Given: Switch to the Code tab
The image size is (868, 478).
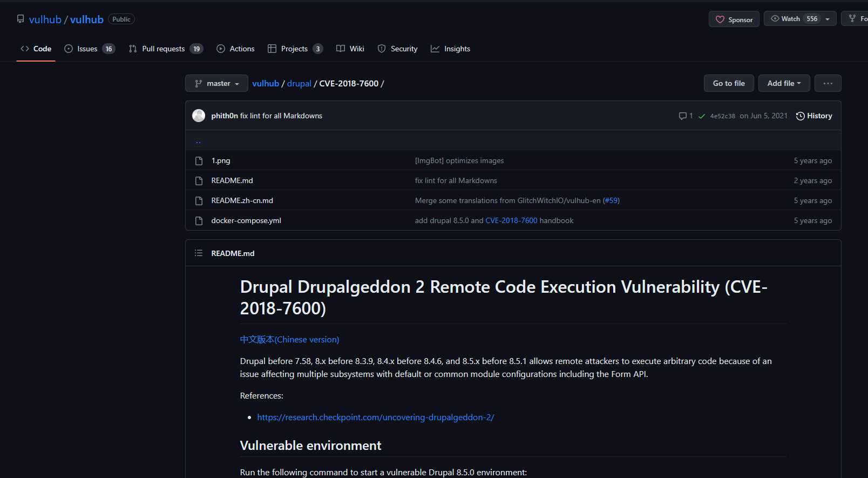Looking at the screenshot, I should pos(36,49).
